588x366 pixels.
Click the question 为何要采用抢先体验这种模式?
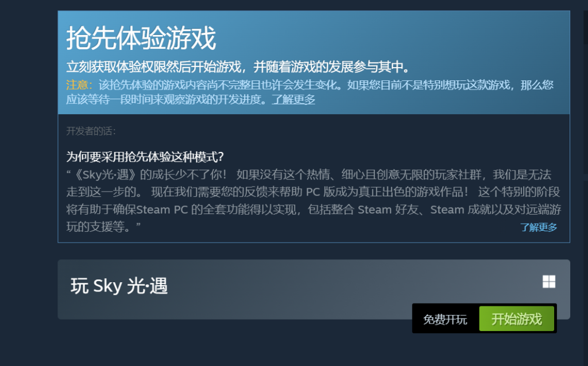pos(145,157)
